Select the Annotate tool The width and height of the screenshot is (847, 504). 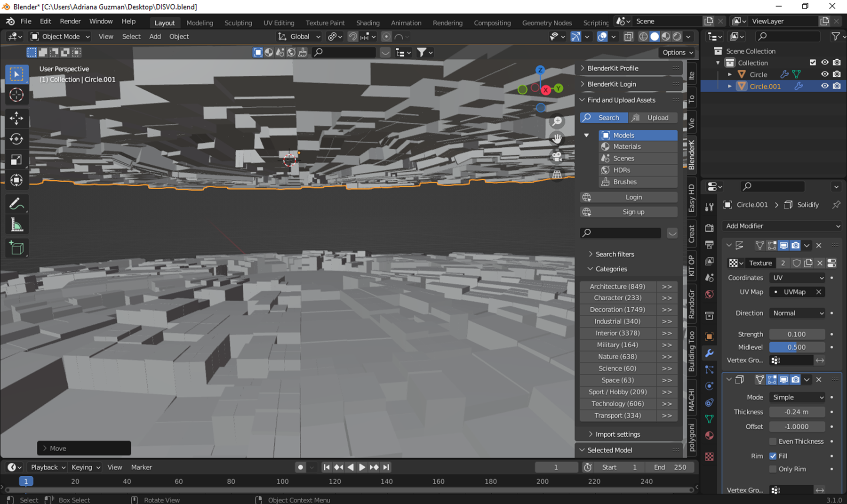click(x=16, y=204)
